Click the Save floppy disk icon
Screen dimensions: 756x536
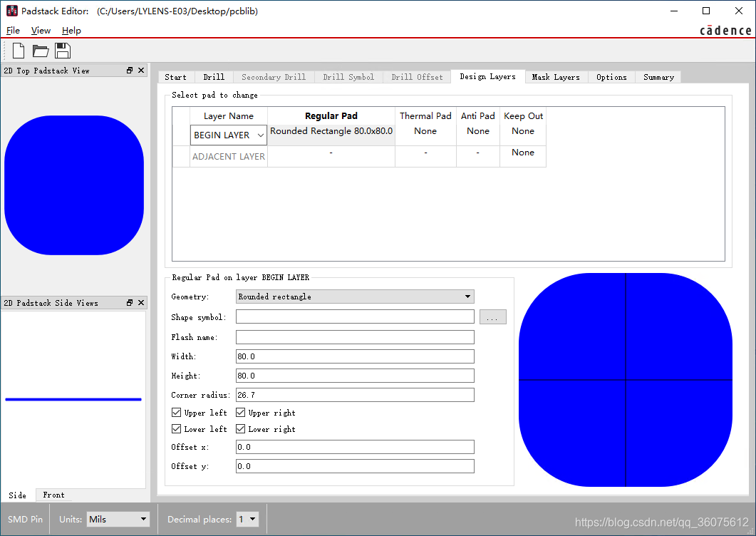[x=63, y=51]
